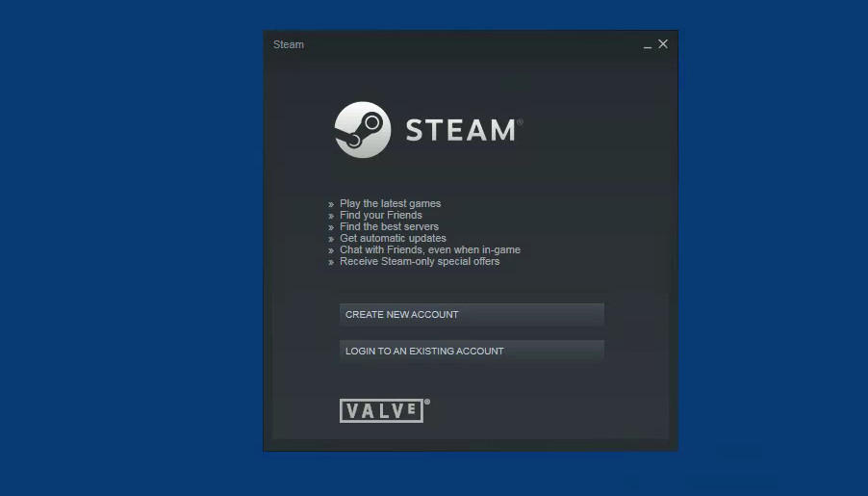Minimize the Steam window
This screenshot has width=868, height=496.
(x=647, y=45)
